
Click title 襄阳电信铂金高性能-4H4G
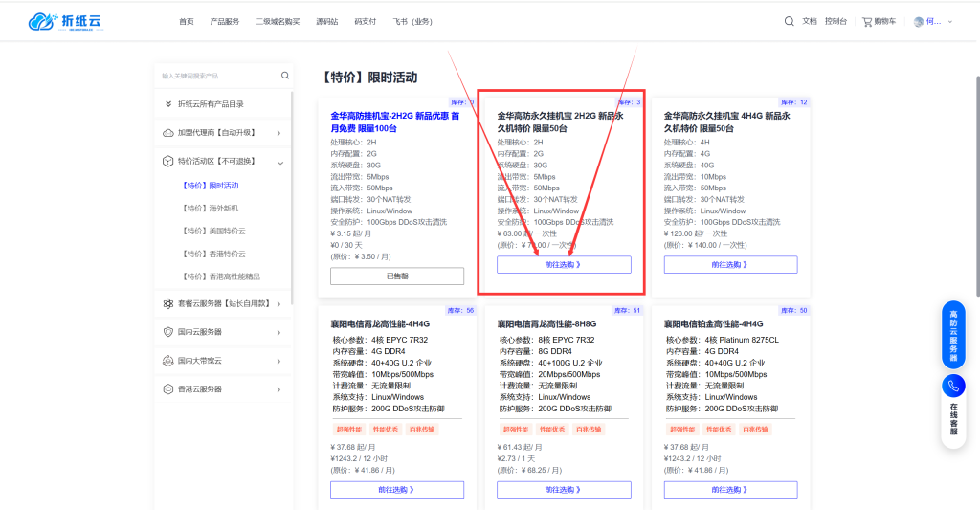point(714,323)
